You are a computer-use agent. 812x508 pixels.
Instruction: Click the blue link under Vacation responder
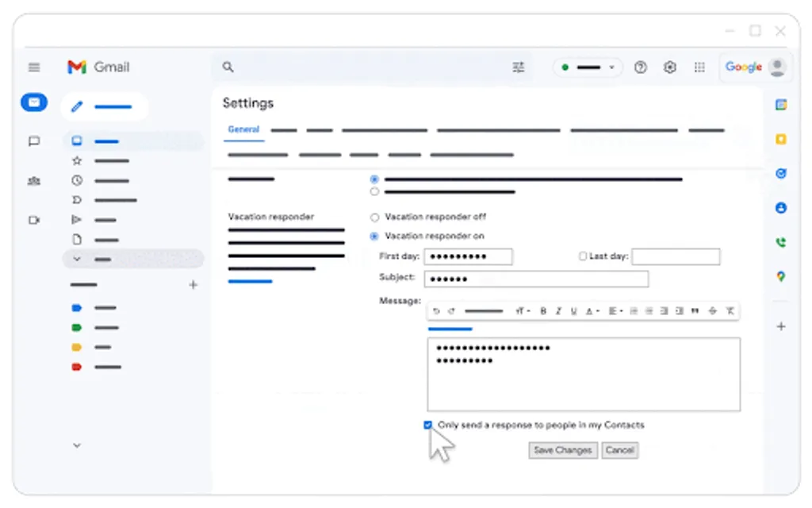pyautogui.click(x=250, y=282)
